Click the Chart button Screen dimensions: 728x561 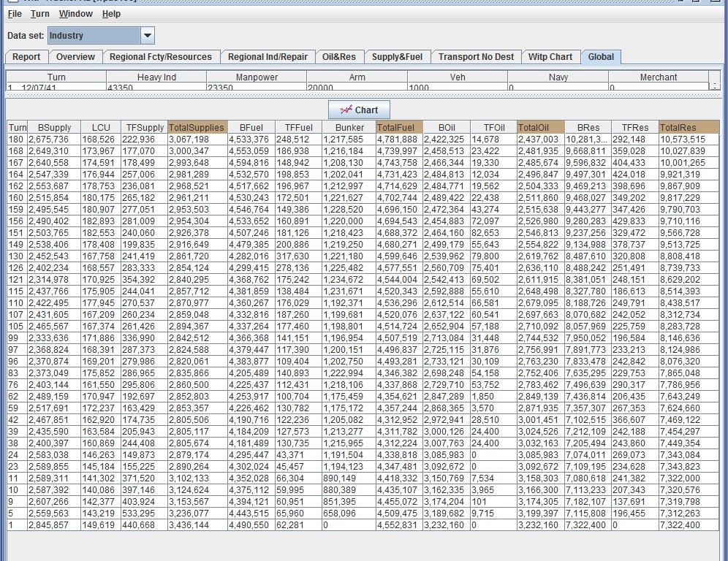point(359,110)
